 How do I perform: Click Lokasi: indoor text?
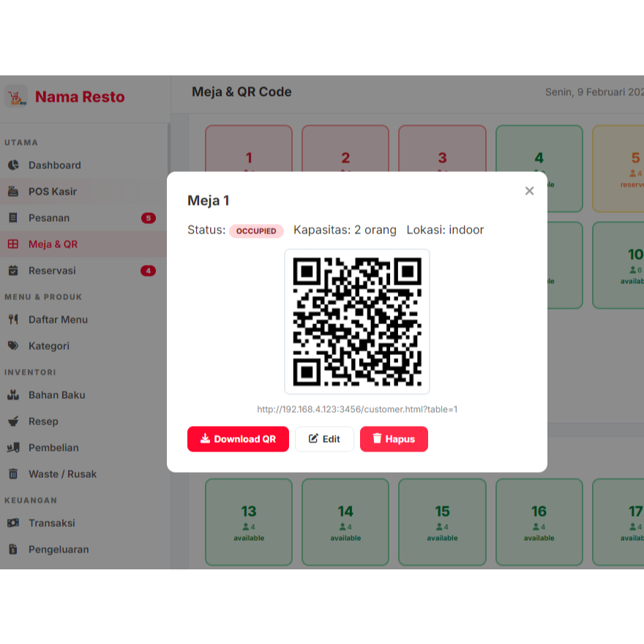[445, 230]
